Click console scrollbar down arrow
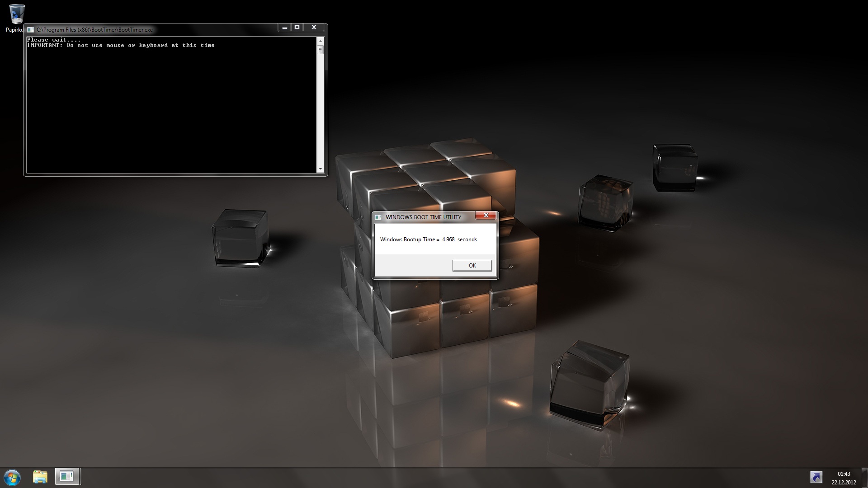868x488 pixels. coord(321,169)
